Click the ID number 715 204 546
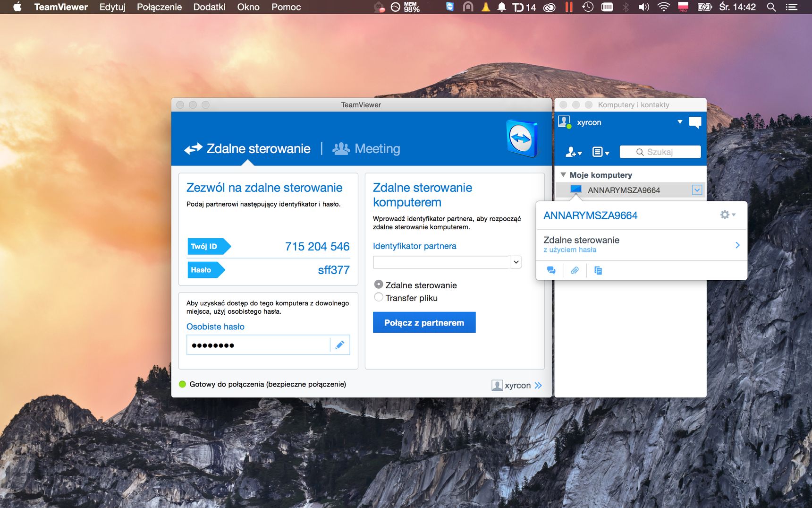The image size is (812, 508). coord(317,246)
